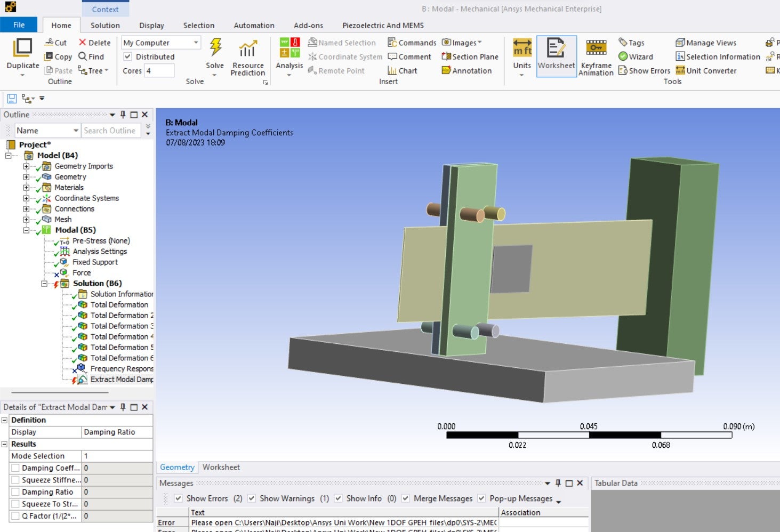The width and height of the screenshot is (780, 532).
Task: Select Total Deformation 3 result
Action: pyautogui.click(x=122, y=326)
